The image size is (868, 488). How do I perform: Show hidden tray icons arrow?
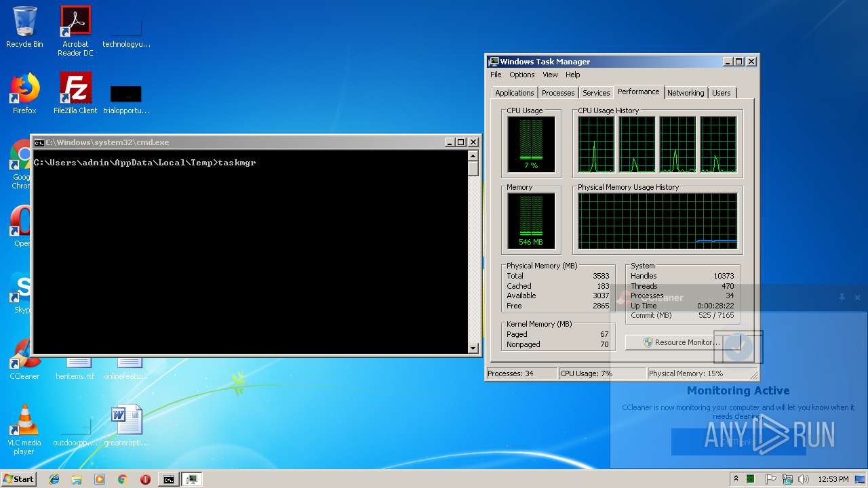736,479
